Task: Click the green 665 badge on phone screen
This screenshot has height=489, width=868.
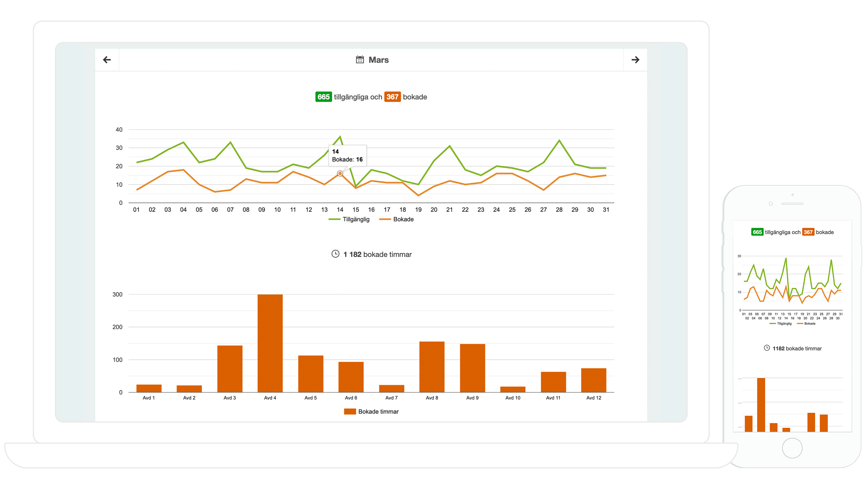Action: (x=757, y=232)
